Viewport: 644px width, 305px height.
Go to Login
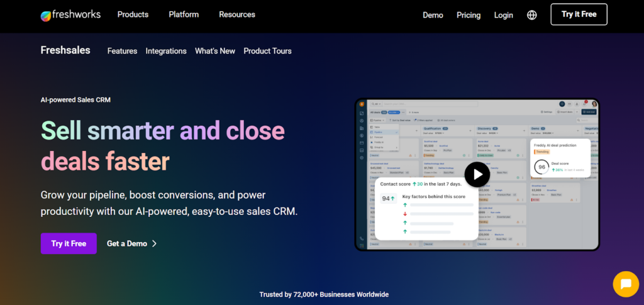(504, 15)
